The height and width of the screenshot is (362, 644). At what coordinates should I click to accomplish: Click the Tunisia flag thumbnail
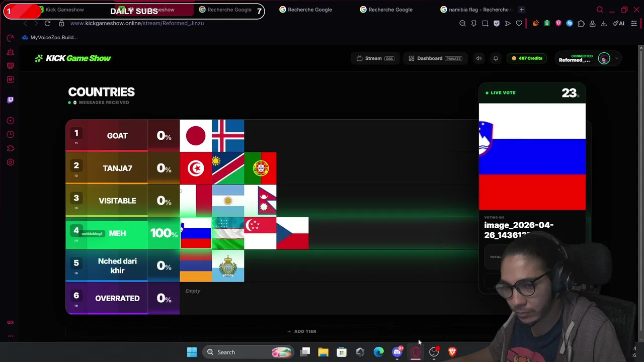click(196, 168)
